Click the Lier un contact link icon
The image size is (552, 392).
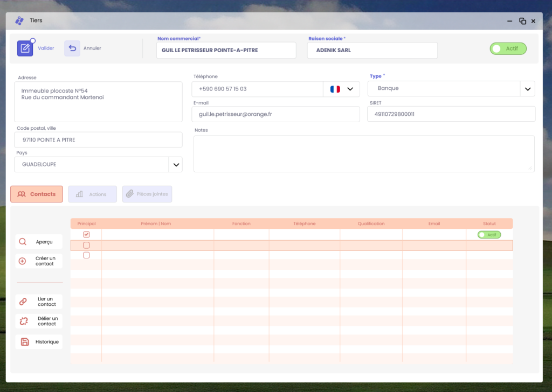click(23, 302)
